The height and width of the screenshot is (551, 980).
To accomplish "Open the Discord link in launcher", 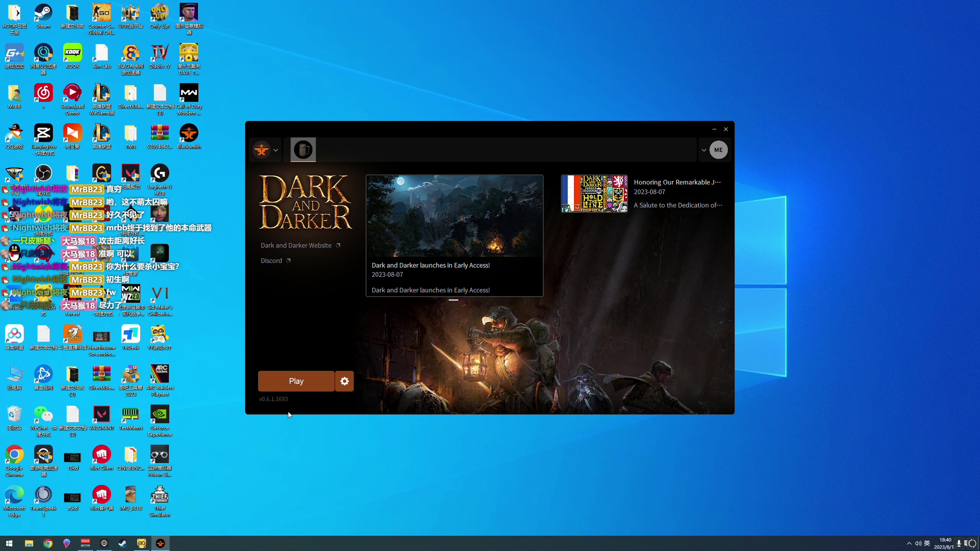I will coord(276,261).
